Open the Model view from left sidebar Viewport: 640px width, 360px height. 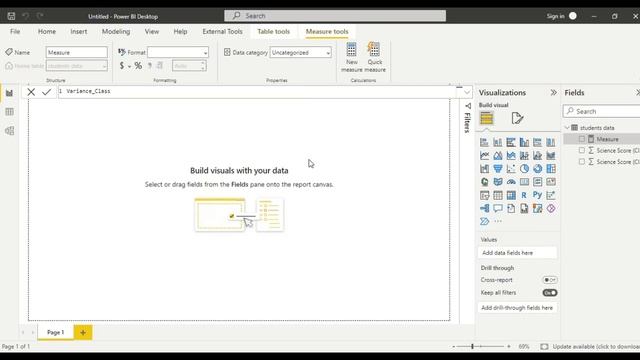(9, 131)
